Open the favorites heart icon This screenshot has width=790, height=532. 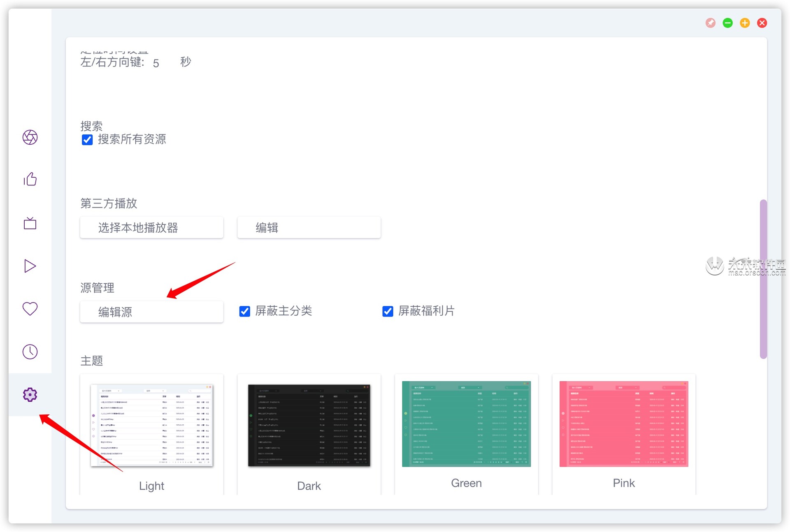30,309
